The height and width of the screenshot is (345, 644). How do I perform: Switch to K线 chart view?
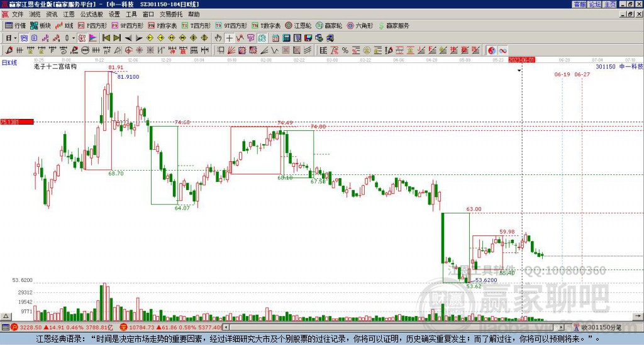click(x=64, y=25)
